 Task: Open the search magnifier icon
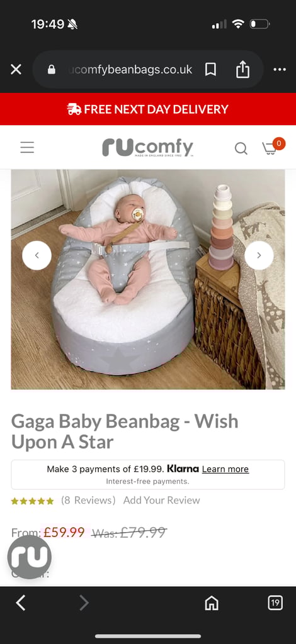pos(241,148)
